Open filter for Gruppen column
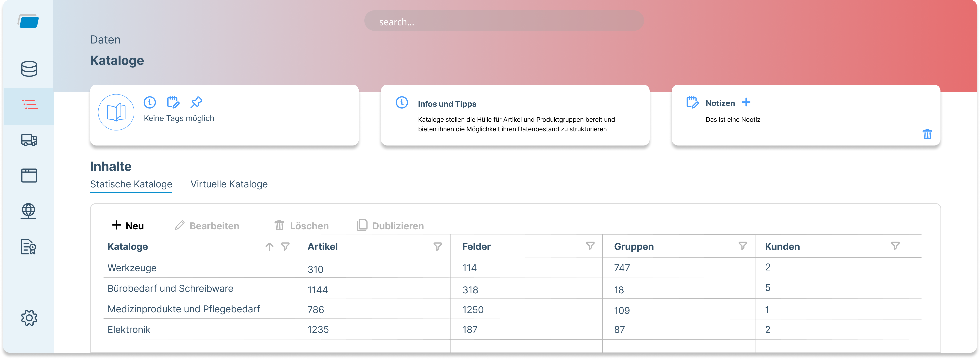This screenshot has height=359, width=980. point(743,246)
